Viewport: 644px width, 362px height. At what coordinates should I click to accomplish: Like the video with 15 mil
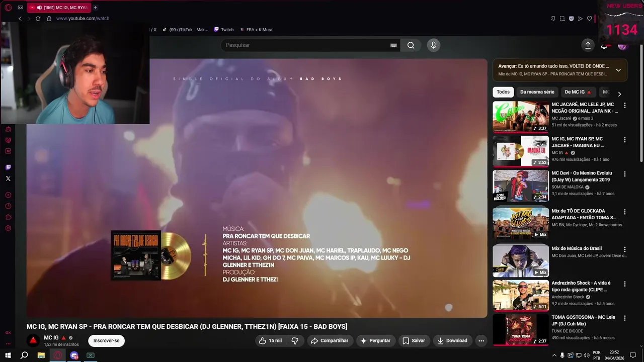pos(271,341)
